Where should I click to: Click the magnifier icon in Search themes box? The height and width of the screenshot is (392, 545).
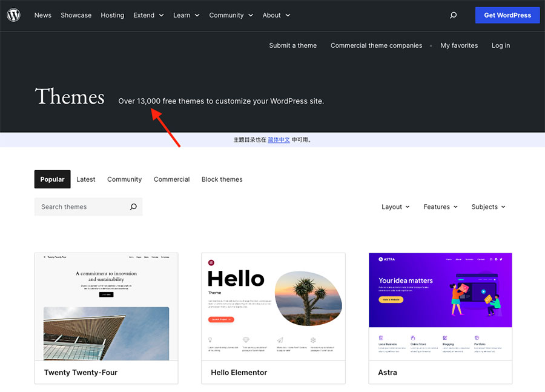pyautogui.click(x=133, y=207)
